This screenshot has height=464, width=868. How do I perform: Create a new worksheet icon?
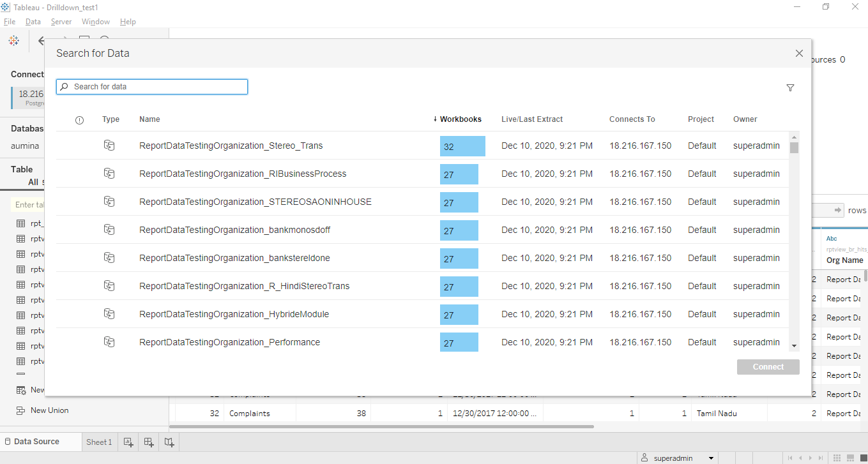(x=128, y=442)
